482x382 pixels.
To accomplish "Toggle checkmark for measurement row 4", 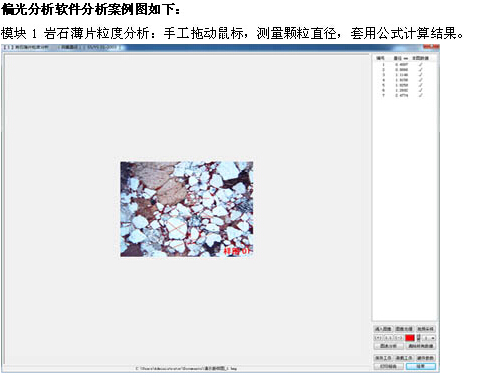I will [421, 80].
